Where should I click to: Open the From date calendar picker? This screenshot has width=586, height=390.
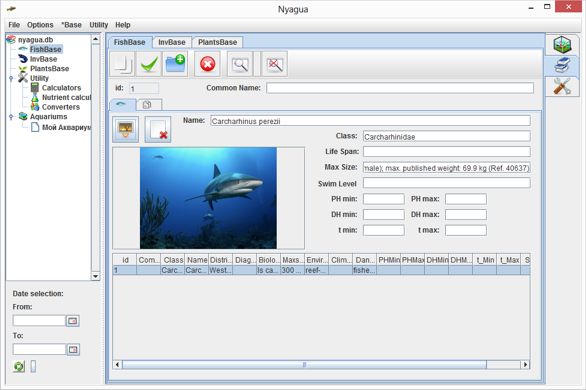[73, 321]
